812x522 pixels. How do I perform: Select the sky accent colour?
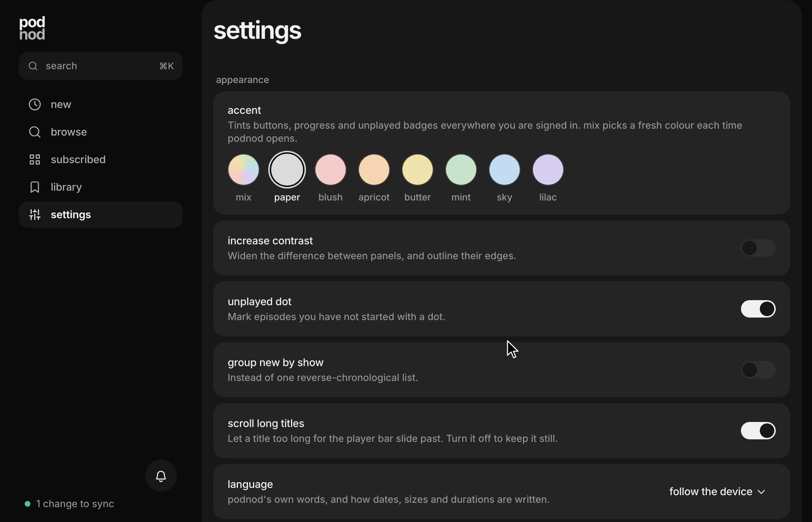pos(505,170)
